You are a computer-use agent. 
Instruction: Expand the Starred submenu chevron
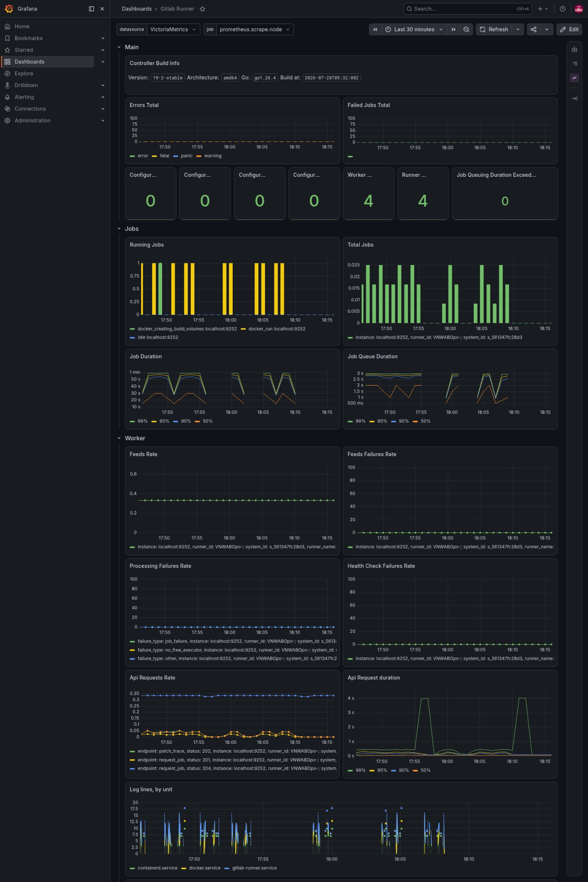103,50
